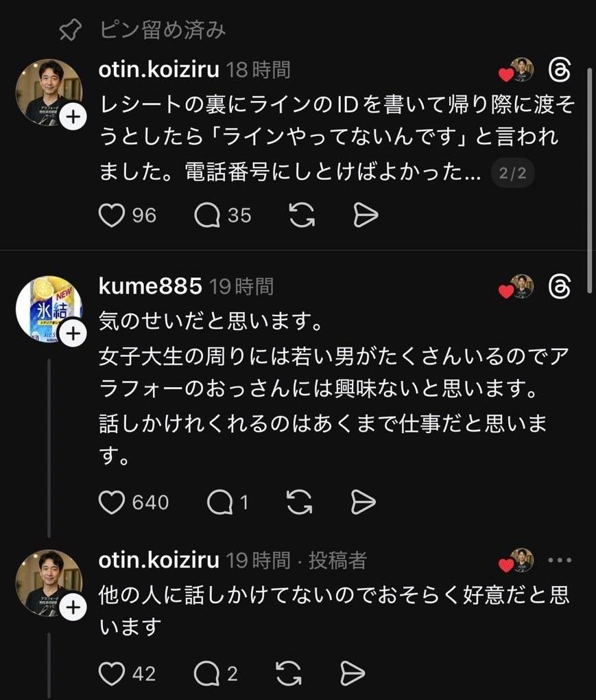596x700 pixels.
Task: Tap plus badge on the bottom otin.koiziru avatar
Action: (x=72, y=607)
